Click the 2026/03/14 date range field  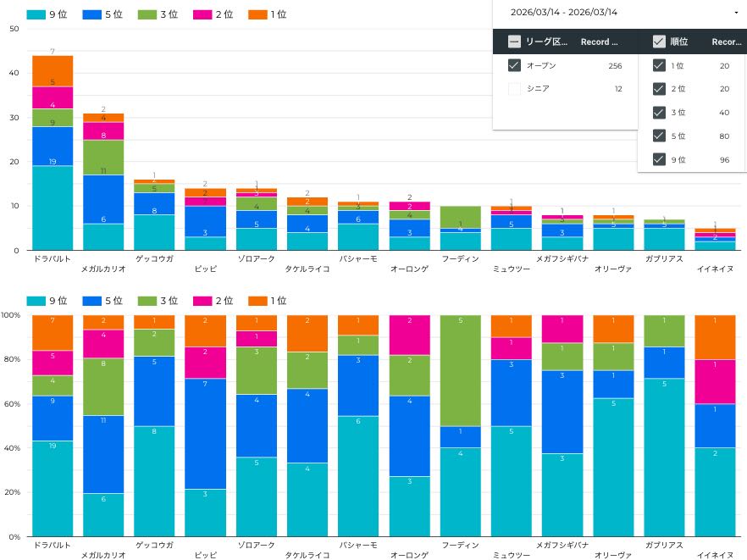pyautogui.click(x=564, y=13)
